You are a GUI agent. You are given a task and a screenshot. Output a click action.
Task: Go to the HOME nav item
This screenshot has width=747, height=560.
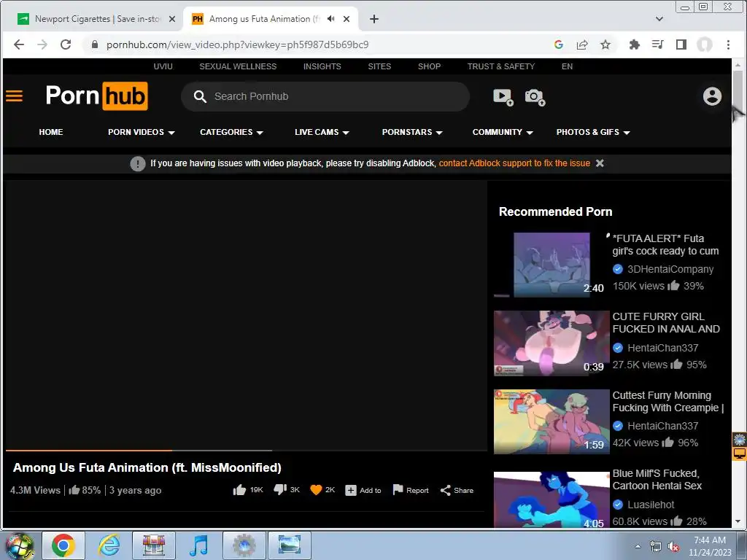(x=50, y=132)
